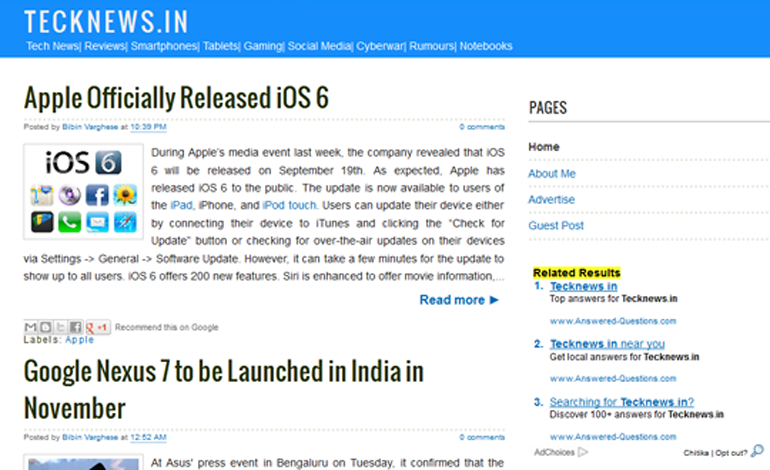Open 0 comments on the Nexus 7 post
This screenshot has width=770, height=470.
(482, 438)
